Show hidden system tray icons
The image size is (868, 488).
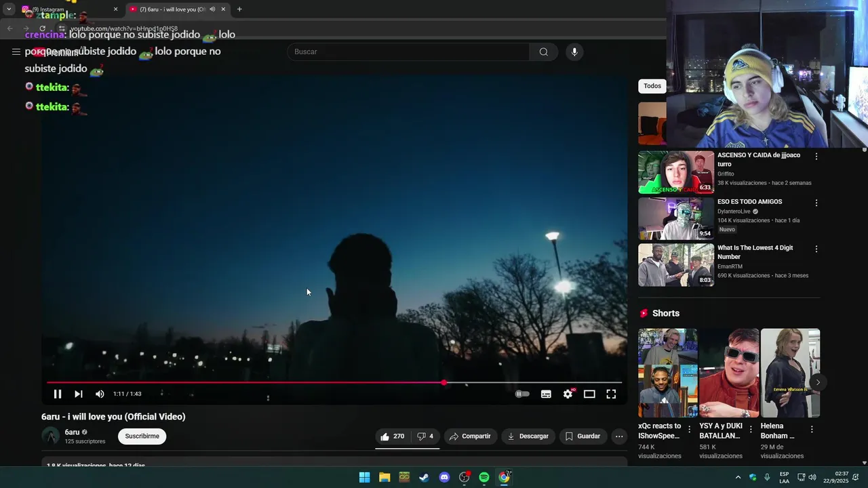tap(738, 477)
